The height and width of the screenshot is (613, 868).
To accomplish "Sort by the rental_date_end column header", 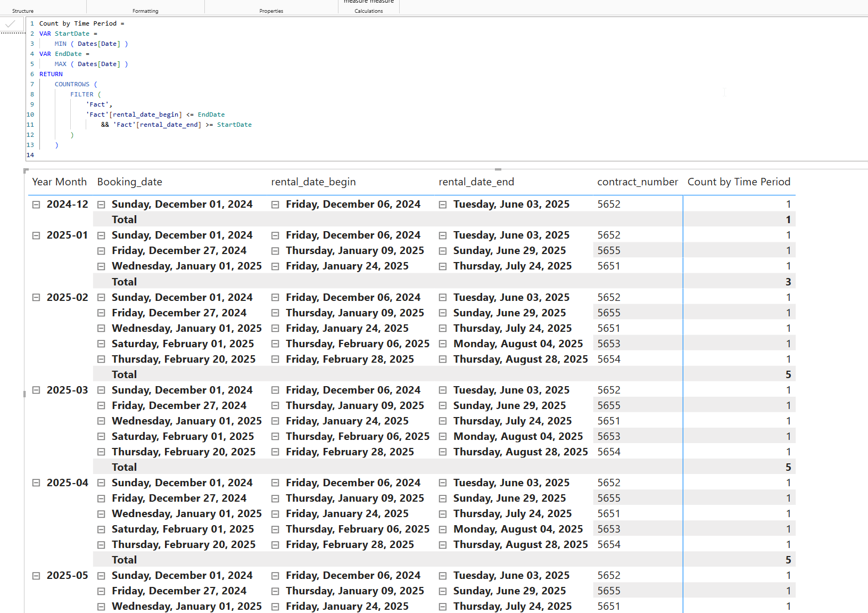I will tap(476, 182).
